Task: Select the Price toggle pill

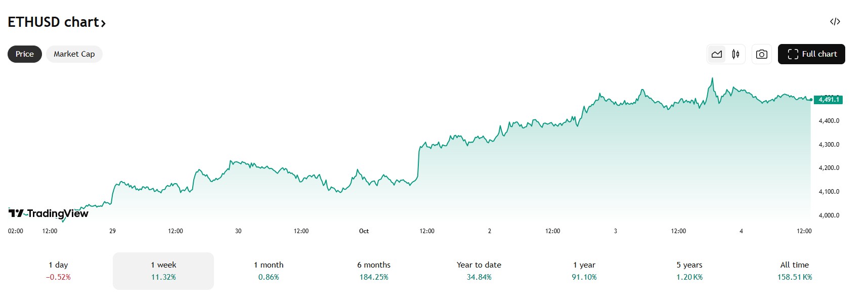Action: pyautogui.click(x=25, y=54)
